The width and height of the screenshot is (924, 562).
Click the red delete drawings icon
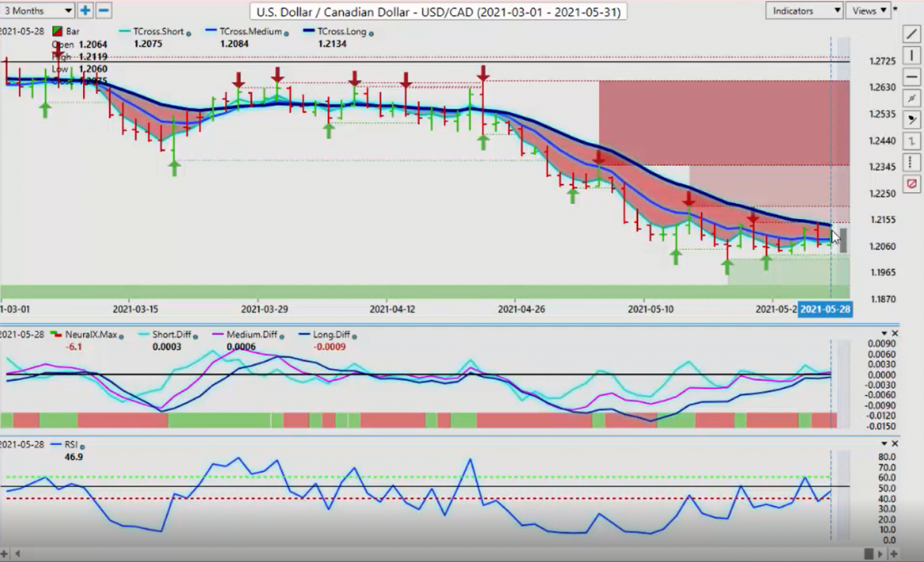(910, 183)
